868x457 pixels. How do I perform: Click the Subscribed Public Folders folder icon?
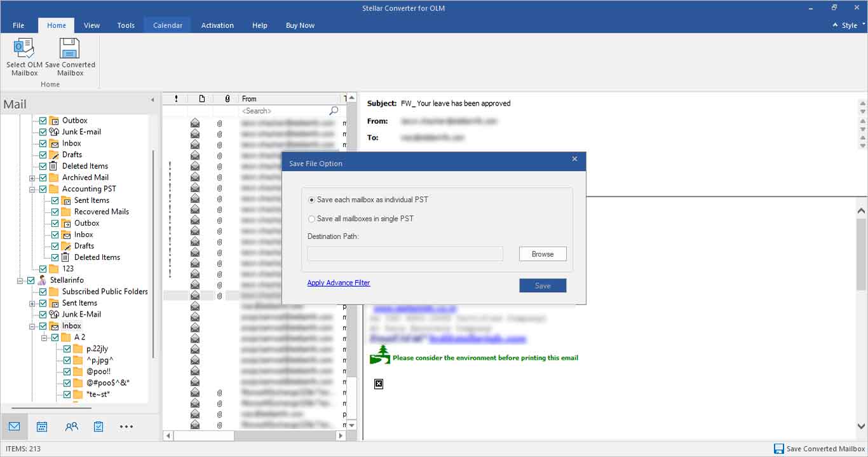(54, 291)
